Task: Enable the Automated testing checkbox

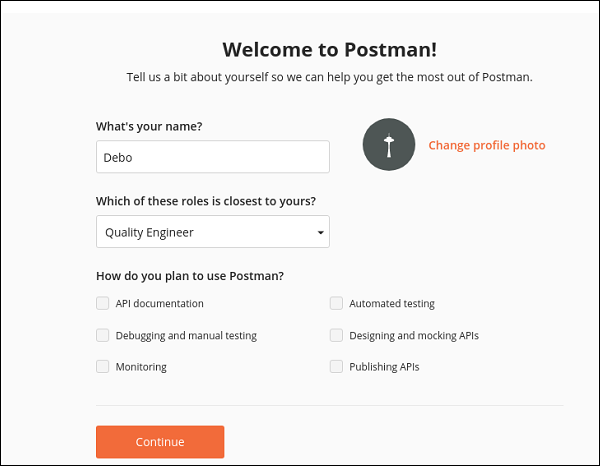Action: [337, 303]
